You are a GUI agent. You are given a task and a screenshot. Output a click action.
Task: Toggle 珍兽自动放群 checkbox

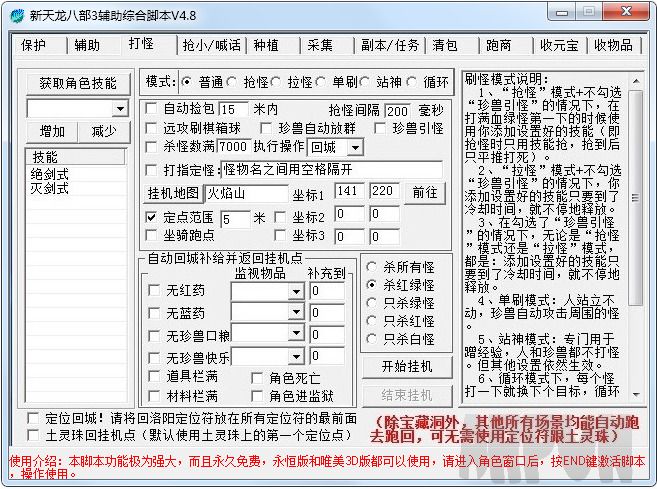(x=266, y=128)
